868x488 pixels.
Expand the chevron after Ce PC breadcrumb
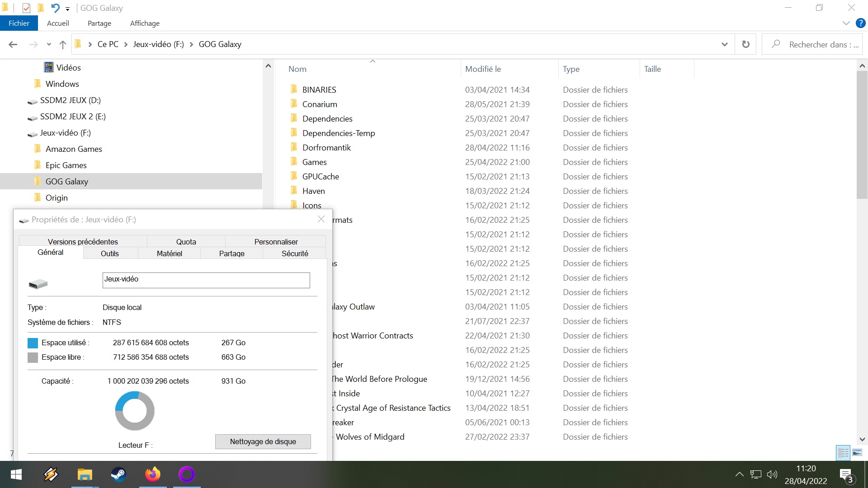tap(126, 44)
